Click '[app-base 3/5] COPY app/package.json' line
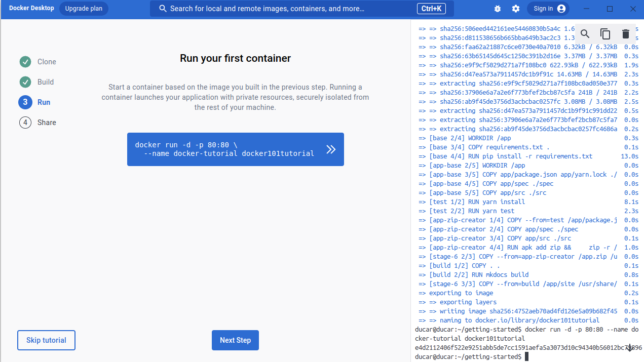 [x=528, y=175]
